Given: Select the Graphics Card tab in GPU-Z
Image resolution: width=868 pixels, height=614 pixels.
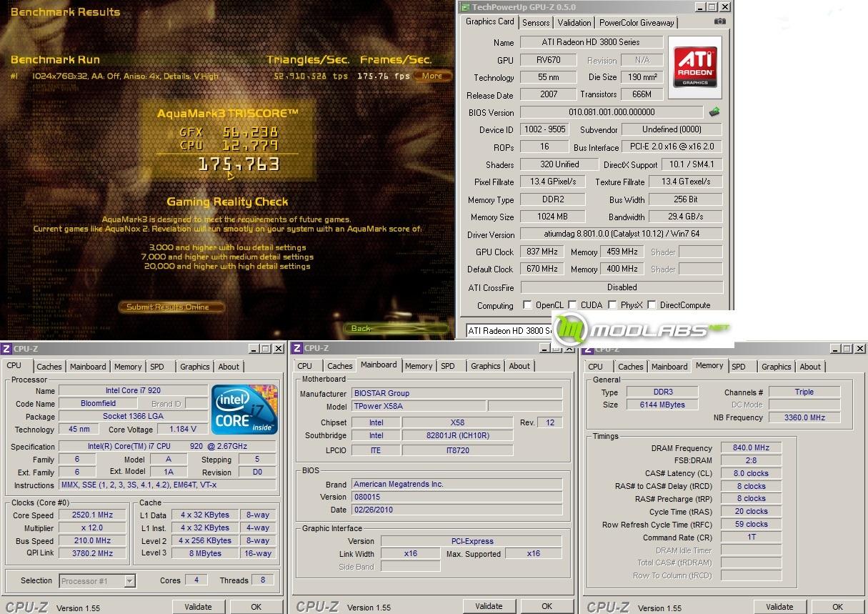Looking at the screenshot, I should coord(490,21).
